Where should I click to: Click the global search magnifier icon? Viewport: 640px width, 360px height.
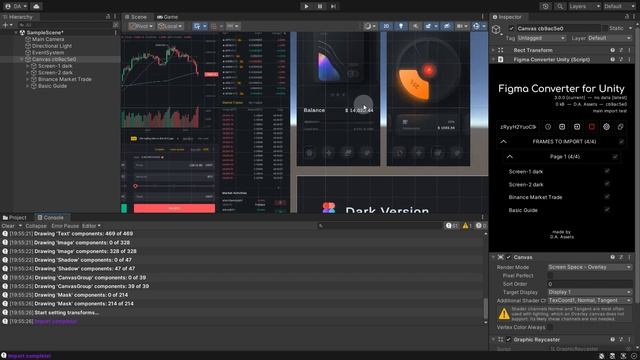point(560,6)
